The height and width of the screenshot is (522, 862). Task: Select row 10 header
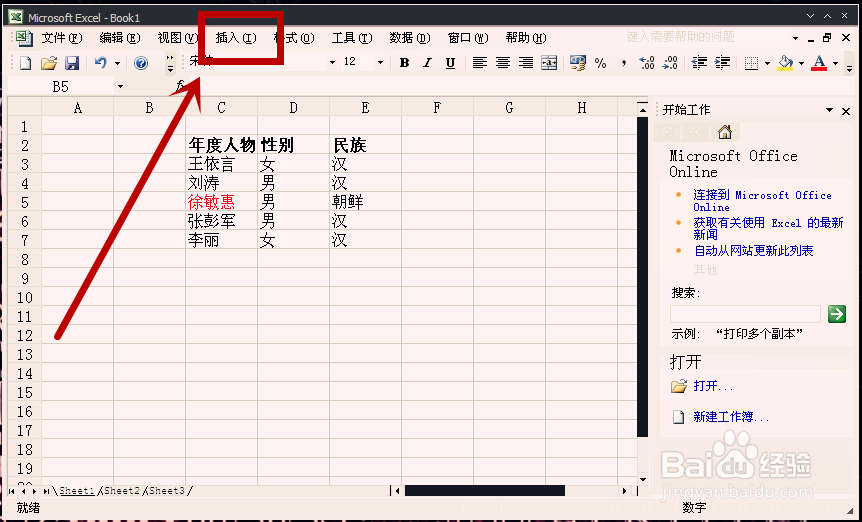coord(24,297)
